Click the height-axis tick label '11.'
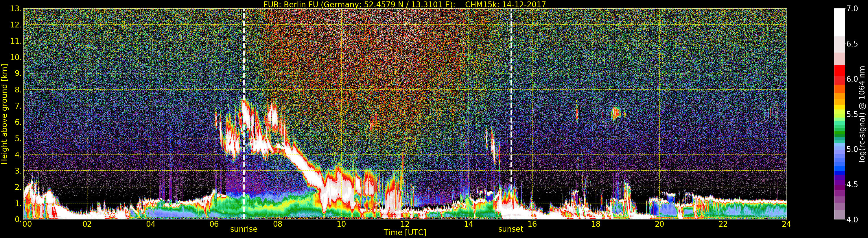The width and height of the screenshot is (868, 238). [x=16, y=41]
